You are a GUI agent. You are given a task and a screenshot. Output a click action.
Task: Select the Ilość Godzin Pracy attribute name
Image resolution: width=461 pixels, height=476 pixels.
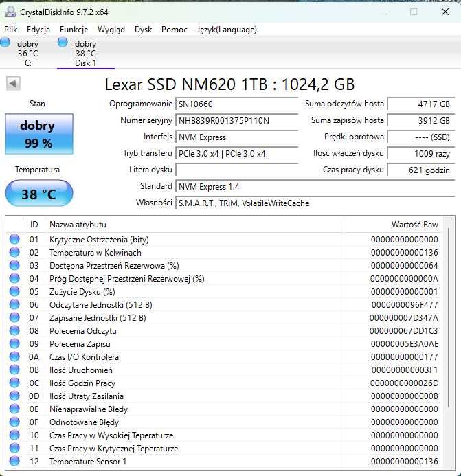pos(82,383)
